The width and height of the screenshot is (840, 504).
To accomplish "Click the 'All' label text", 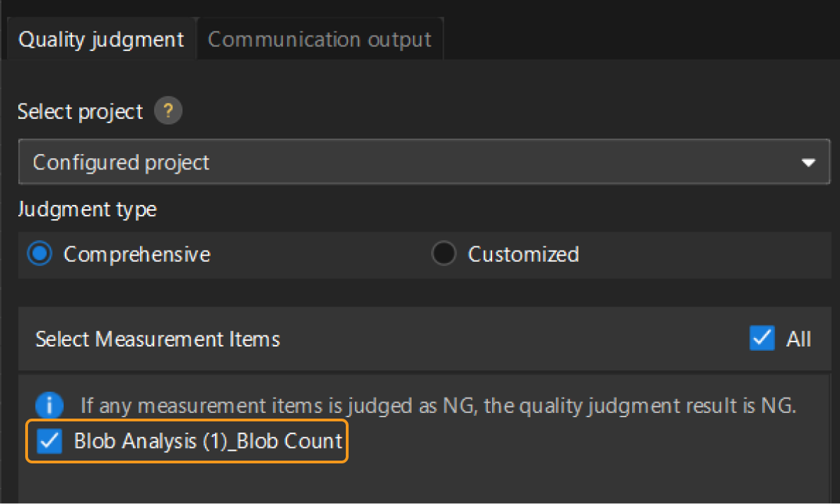I will tap(799, 339).
